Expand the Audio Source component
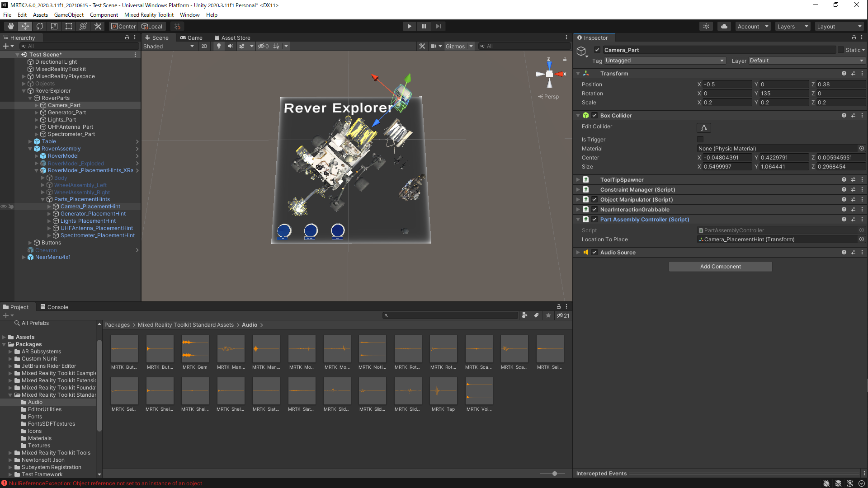 pyautogui.click(x=578, y=253)
